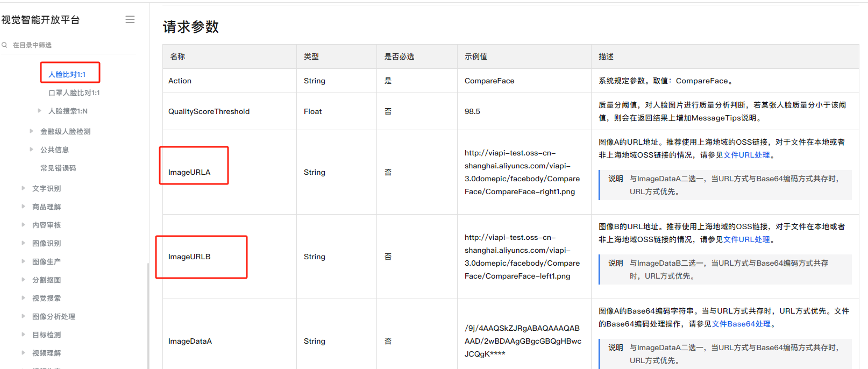Viewport: 868px width, 369px height.
Task: Open the 视觉搜索 category
Action: tap(46, 299)
